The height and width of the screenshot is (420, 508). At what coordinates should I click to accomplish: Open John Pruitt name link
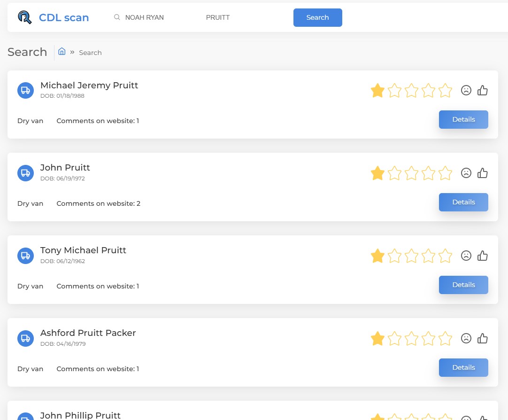pos(65,168)
